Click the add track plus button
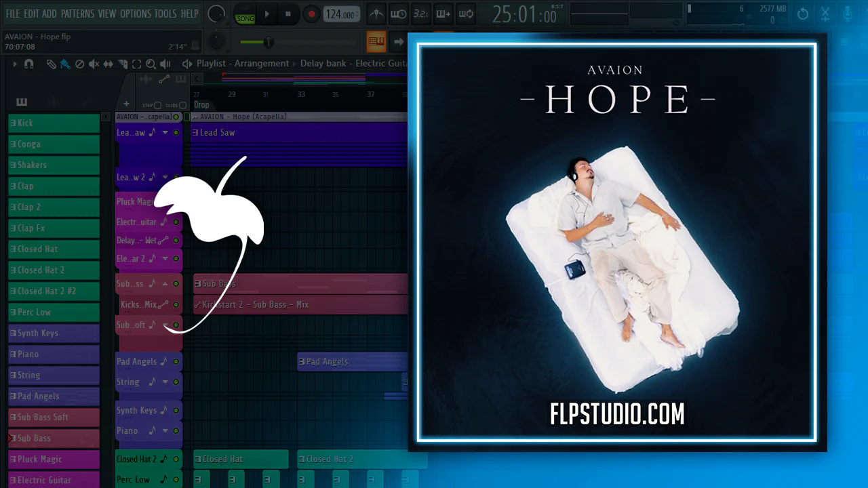 (x=126, y=104)
